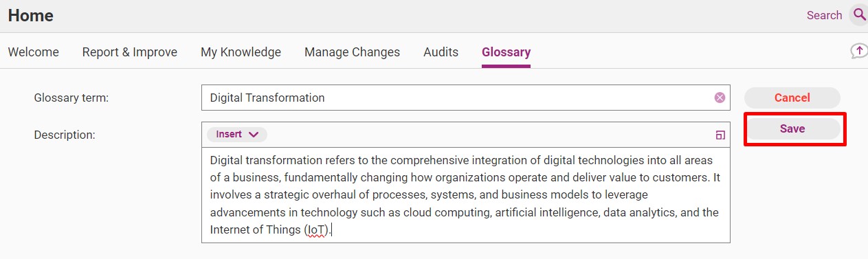
Task: Click the chevron arrow next to Insert
Action: click(x=253, y=135)
